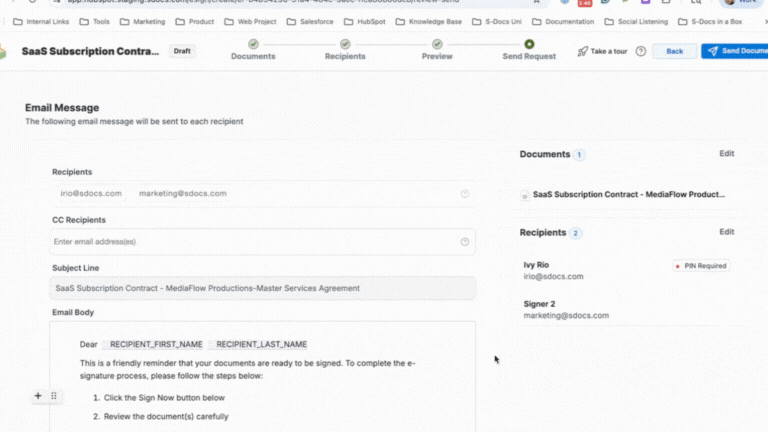768x432 pixels.
Task: Click the help question mark icon
Action: pos(641,51)
